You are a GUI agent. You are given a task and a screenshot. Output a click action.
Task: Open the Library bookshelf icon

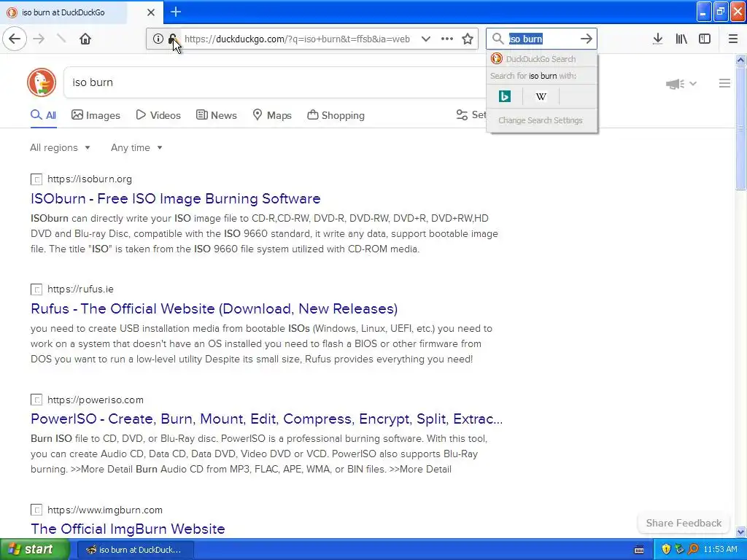pos(681,39)
